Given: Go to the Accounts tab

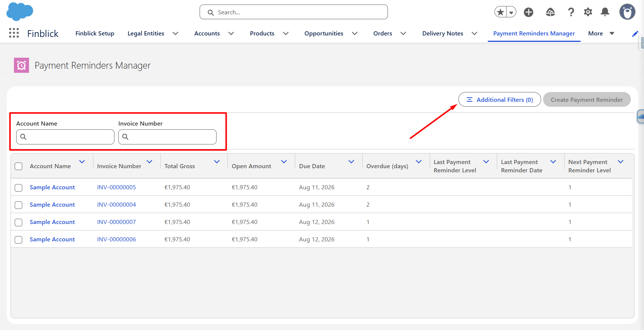Looking at the screenshot, I should pos(207,34).
